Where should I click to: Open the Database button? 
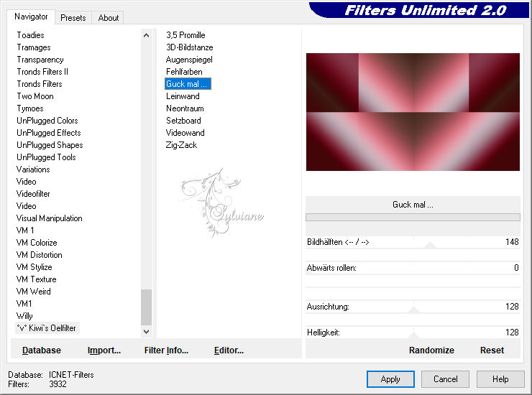click(x=42, y=350)
